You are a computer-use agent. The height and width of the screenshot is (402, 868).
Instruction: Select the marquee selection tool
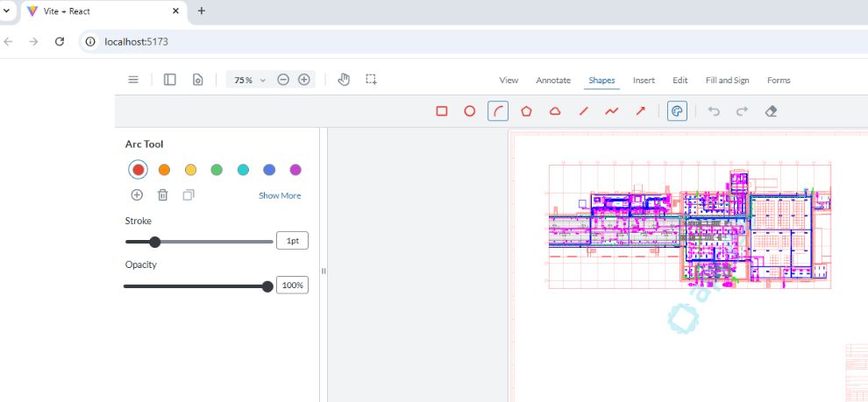coord(372,80)
